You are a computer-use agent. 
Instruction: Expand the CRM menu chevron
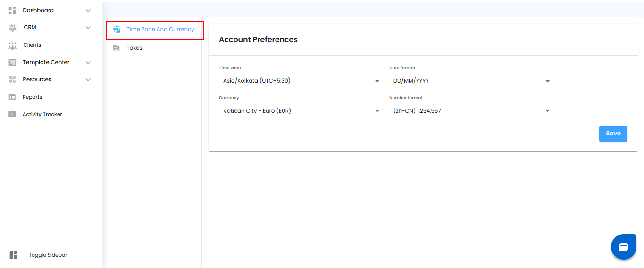(88, 28)
